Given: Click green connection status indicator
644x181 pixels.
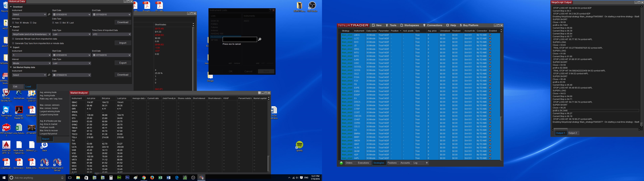Looking at the screenshot, I should pos(341,163).
